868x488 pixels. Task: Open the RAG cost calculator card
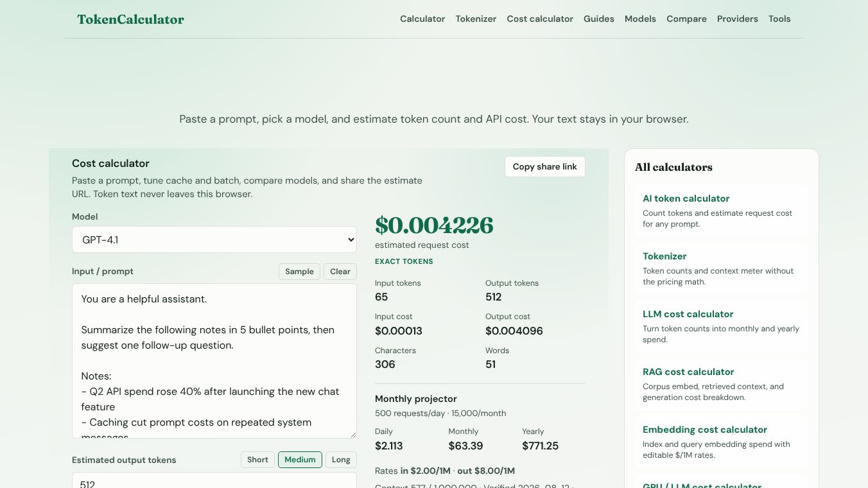[722, 384]
